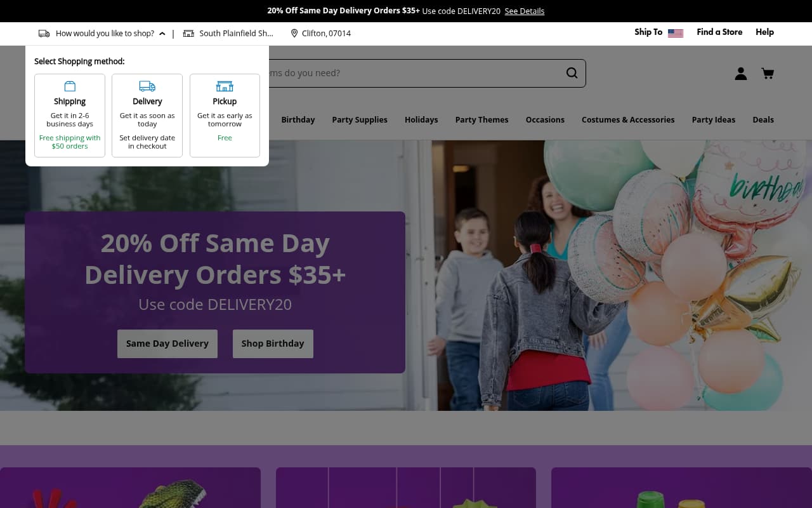The image size is (812, 508).
Task: Click the store icon next to South Plainfield
Action: [x=188, y=34]
